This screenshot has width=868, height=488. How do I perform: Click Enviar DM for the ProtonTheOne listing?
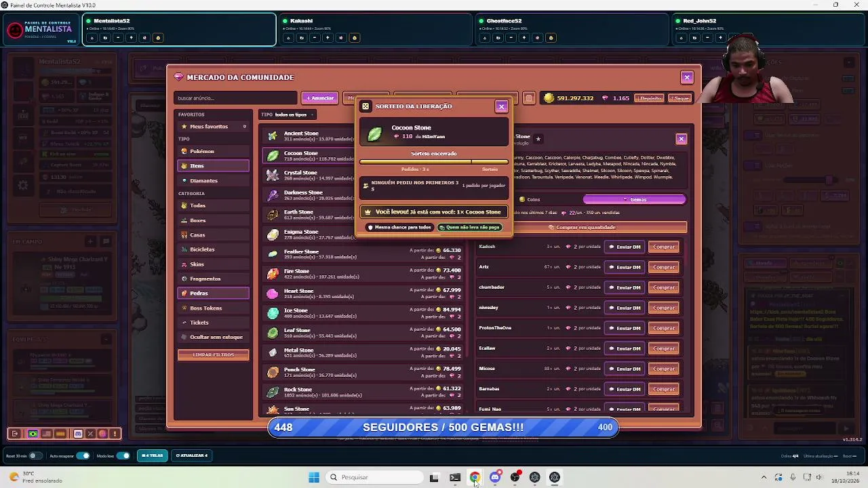[x=624, y=328]
